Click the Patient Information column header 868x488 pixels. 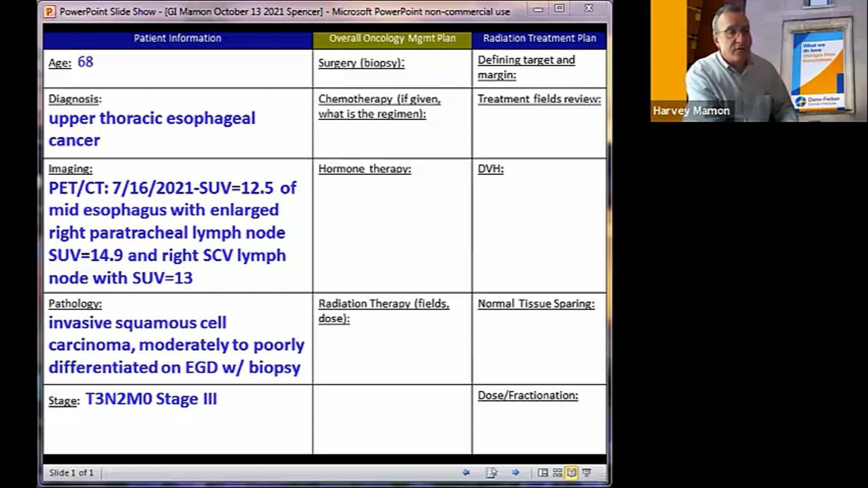177,38
